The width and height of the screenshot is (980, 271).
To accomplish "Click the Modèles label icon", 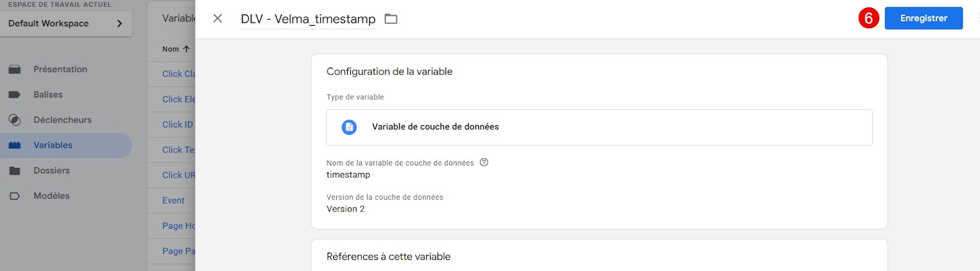I will tap(15, 196).
